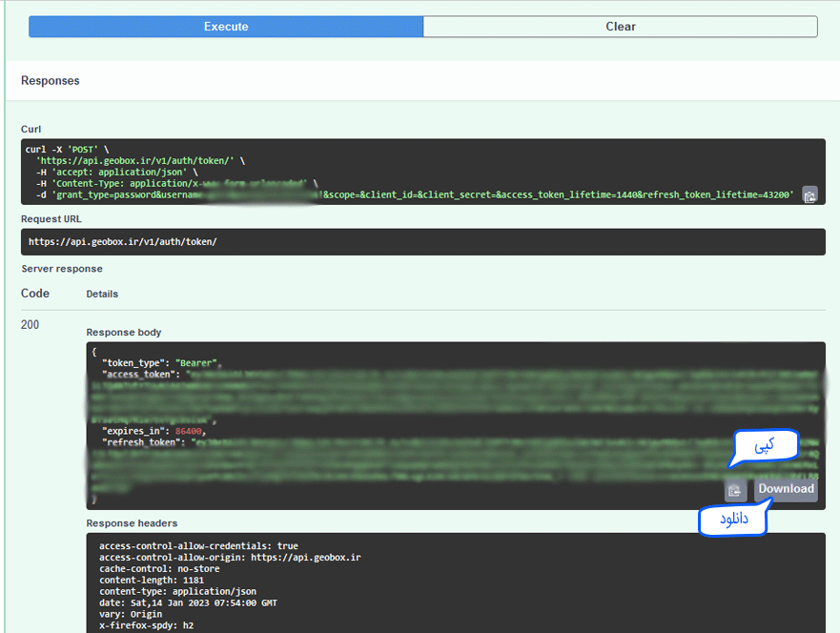
Task: Click the blurred access_token value
Action: 458,396
